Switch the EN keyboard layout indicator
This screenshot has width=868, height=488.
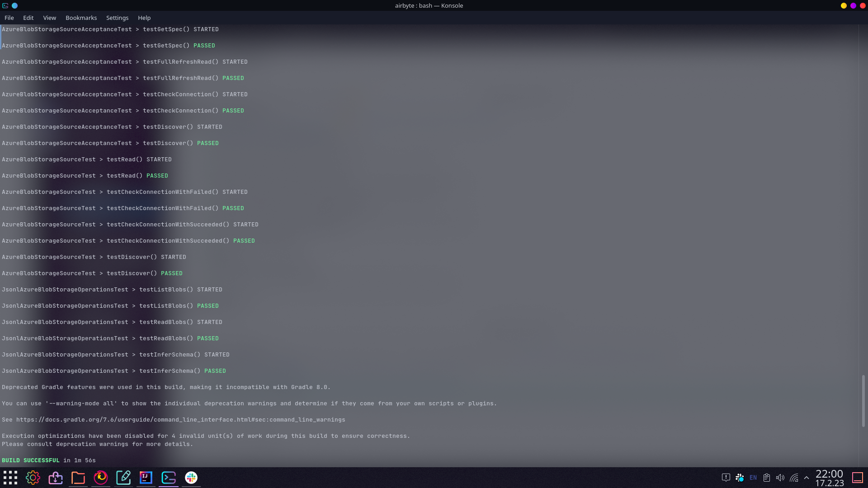[x=752, y=478]
